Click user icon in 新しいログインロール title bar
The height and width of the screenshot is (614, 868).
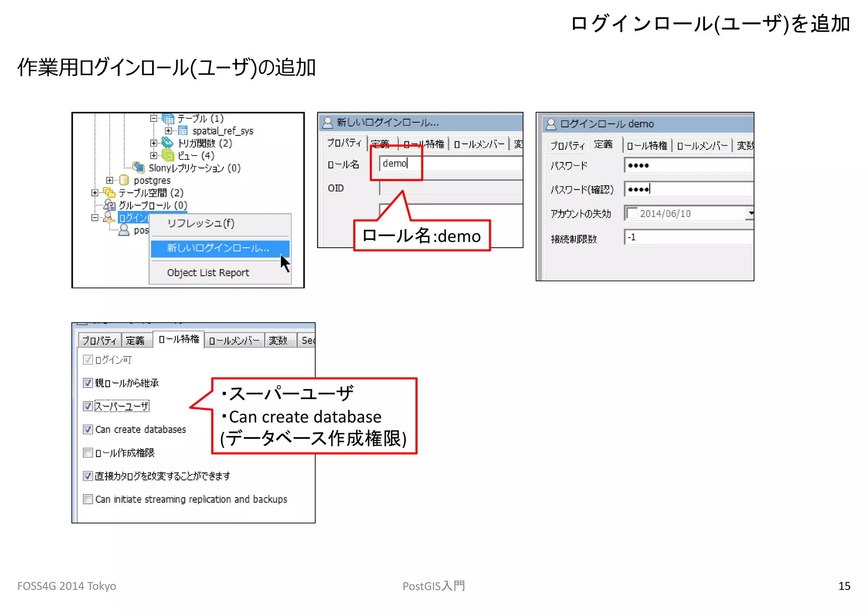click(x=328, y=123)
